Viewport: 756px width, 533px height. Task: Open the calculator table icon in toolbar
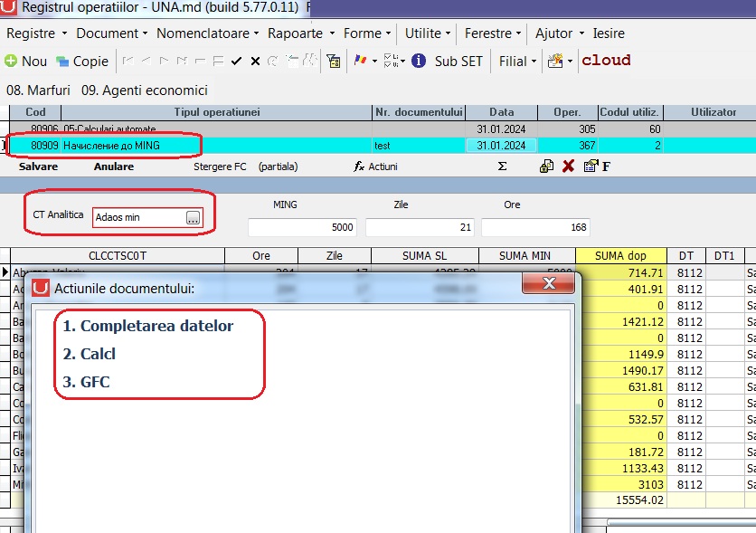[x=333, y=62]
